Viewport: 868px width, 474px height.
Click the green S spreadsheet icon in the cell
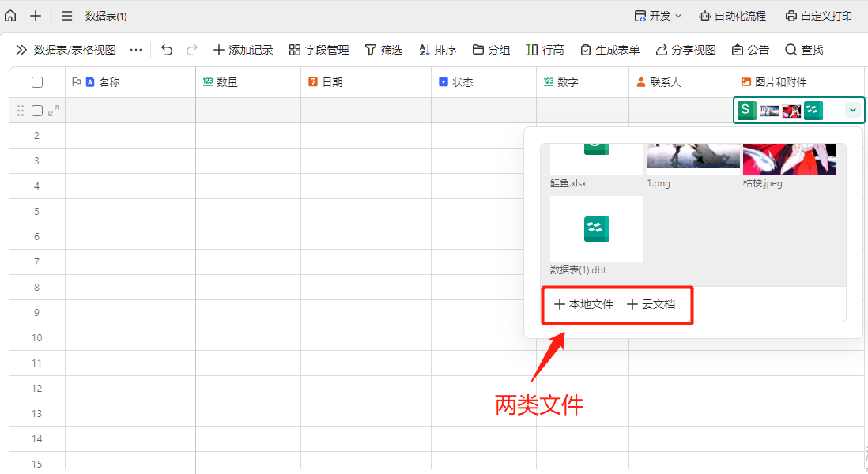(x=746, y=110)
